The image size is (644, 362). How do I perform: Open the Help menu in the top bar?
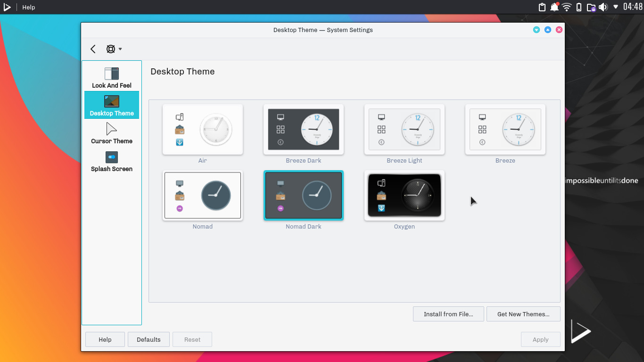[28, 7]
